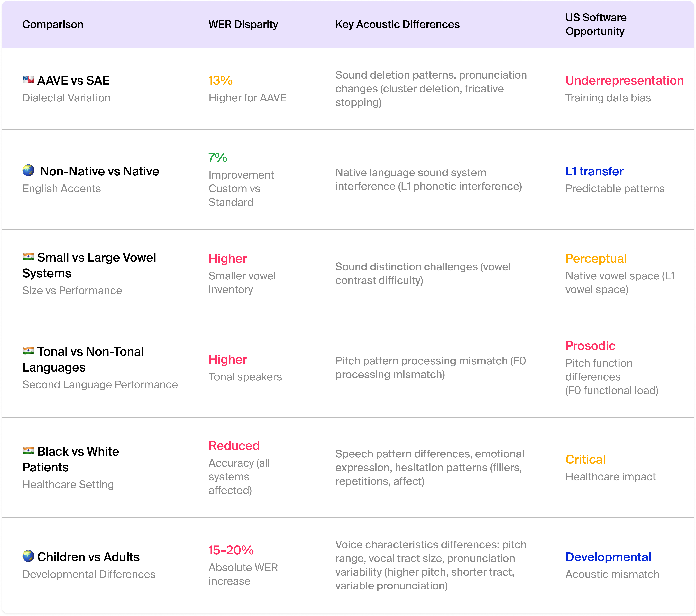The image size is (696, 616).
Task: Select the Comparison column header
Action: (53, 24)
